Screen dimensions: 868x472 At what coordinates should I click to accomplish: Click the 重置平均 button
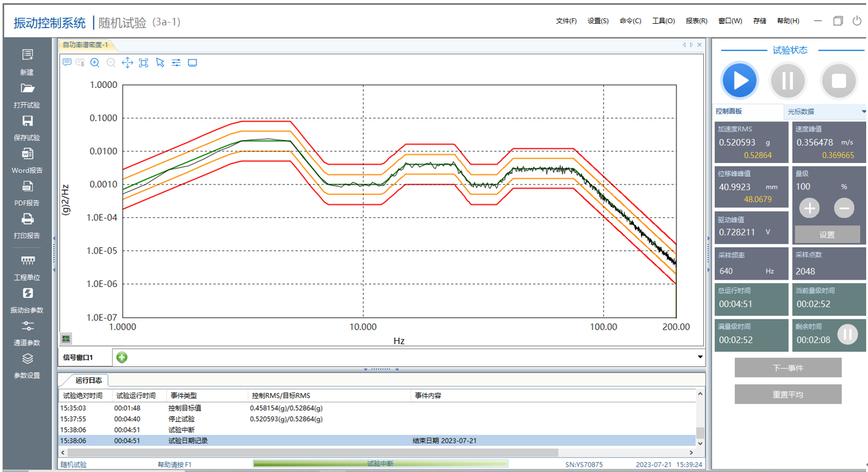(787, 394)
